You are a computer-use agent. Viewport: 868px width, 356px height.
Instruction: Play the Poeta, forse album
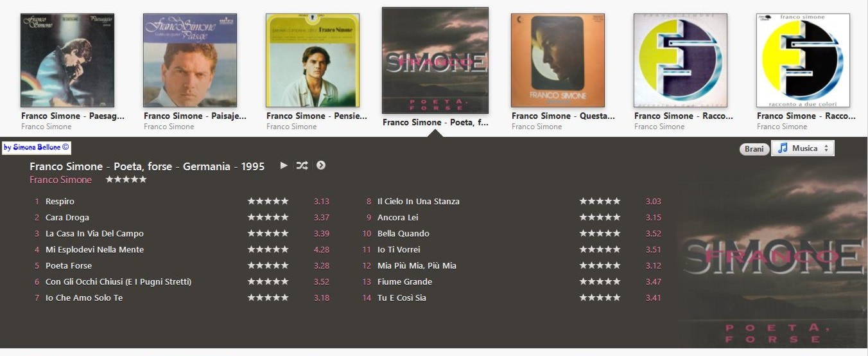click(284, 166)
